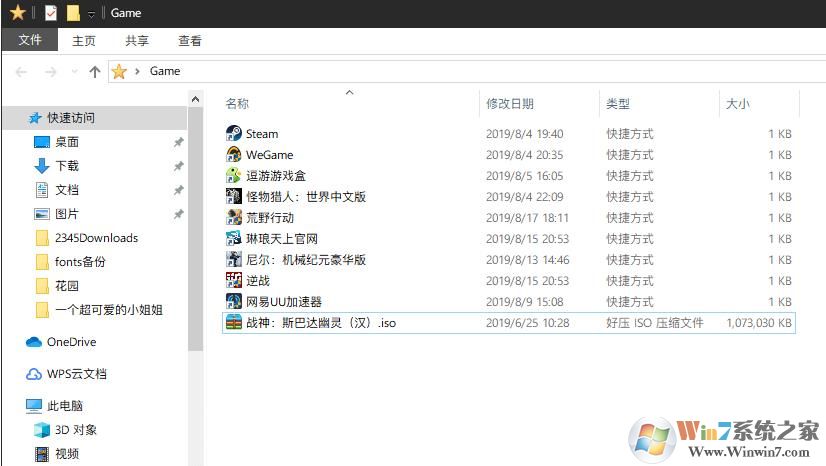Open the quick access toolbar dropdown arrow

pos(91,14)
